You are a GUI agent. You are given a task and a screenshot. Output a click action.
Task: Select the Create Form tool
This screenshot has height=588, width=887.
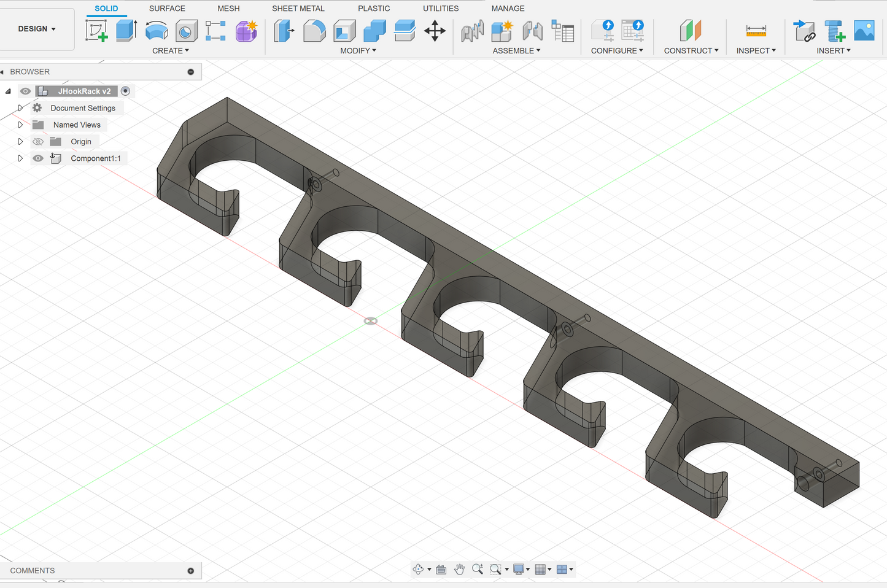tap(246, 31)
